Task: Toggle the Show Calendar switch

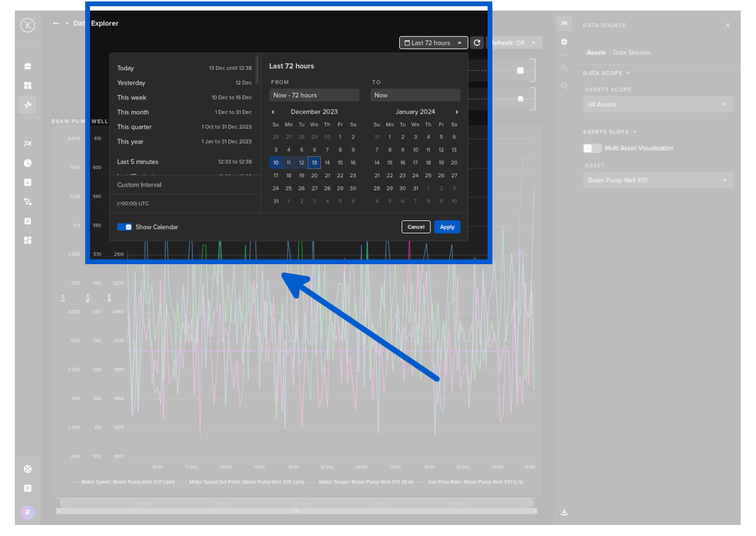Action: tap(124, 227)
